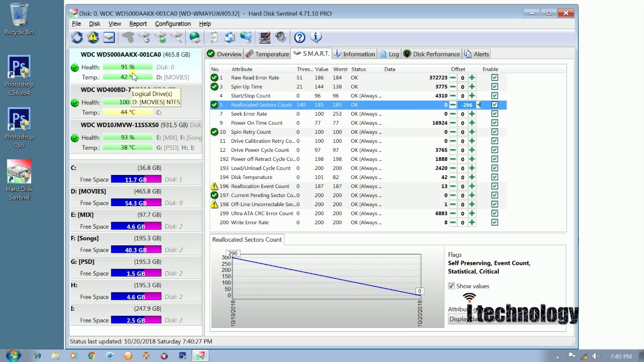Click the D: [MOVIES] free space bar

pyautogui.click(x=136, y=203)
